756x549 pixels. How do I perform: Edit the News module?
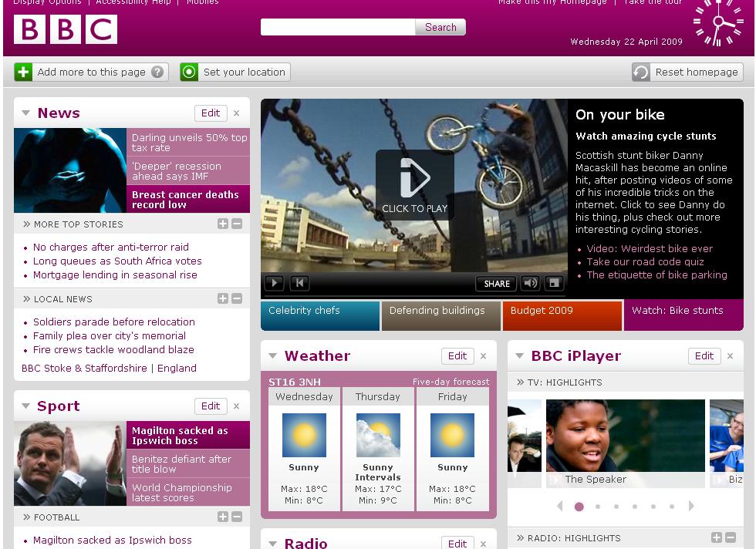pos(211,113)
